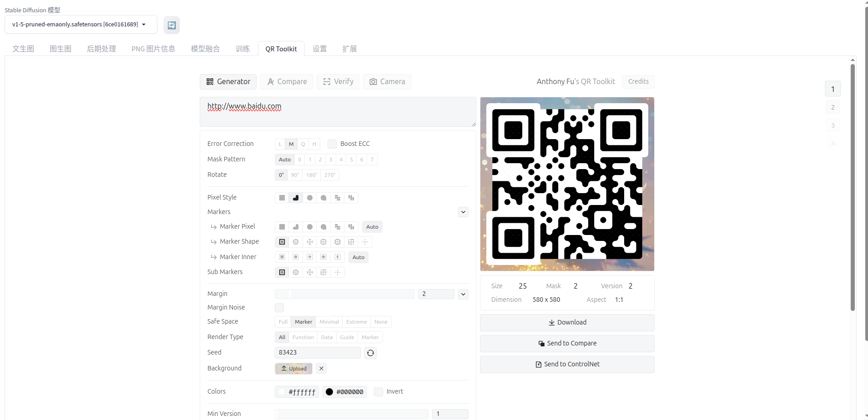
Task: Set Marker Shape to octagon
Action: point(338,242)
